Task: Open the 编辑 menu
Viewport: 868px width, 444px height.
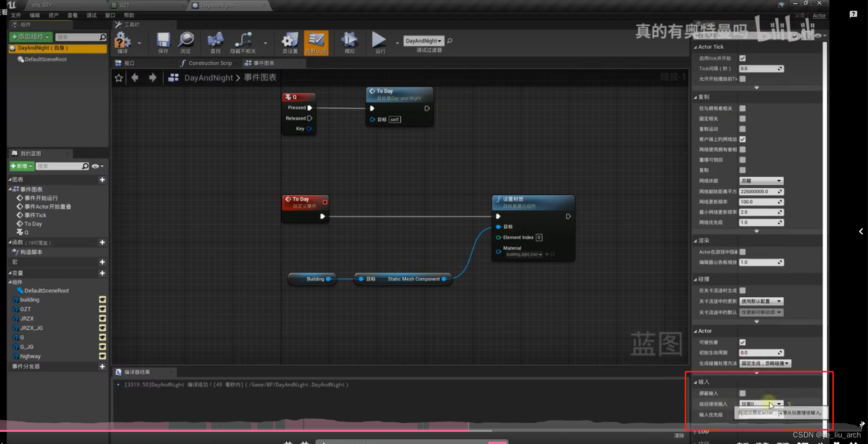Action: click(x=35, y=15)
